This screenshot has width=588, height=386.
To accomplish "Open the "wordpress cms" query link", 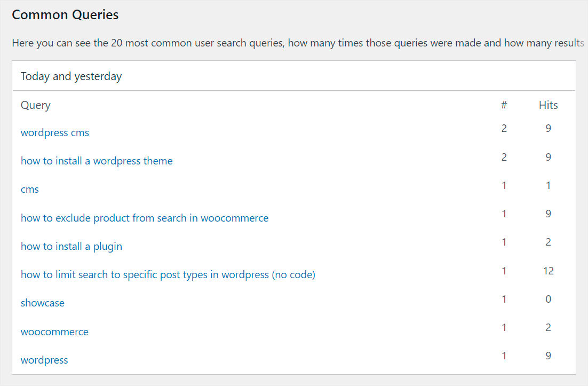I will (x=54, y=132).
